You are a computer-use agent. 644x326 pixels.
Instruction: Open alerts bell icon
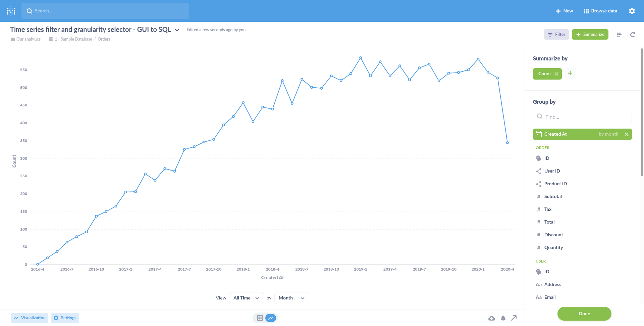tap(503, 318)
